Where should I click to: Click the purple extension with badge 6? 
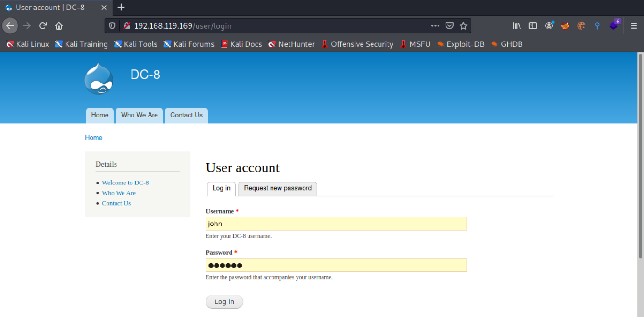click(x=614, y=25)
